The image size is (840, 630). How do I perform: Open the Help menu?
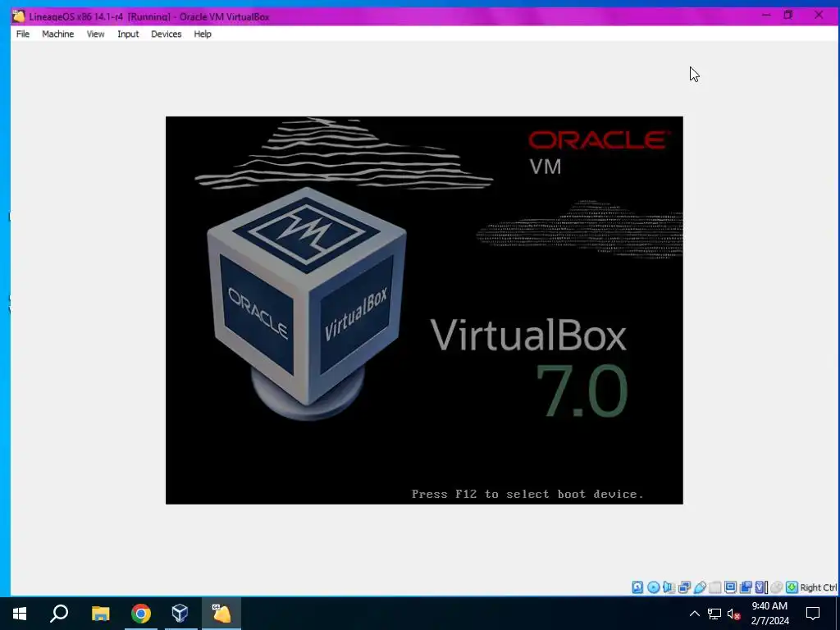tap(203, 34)
